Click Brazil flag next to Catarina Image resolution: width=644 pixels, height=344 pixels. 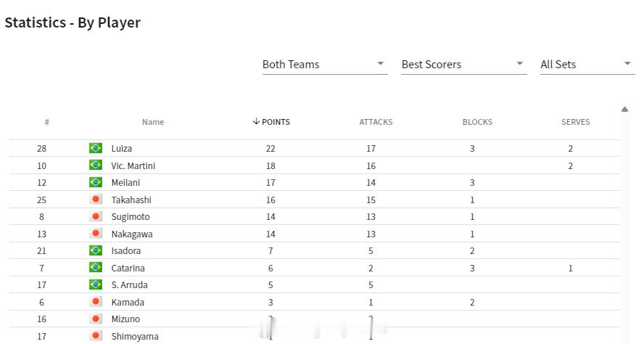96,268
